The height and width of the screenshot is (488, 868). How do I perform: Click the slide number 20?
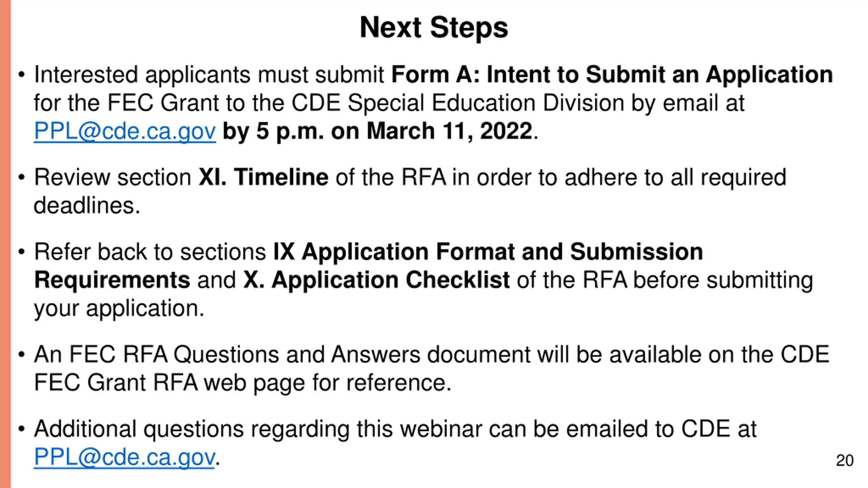pyautogui.click(x=845, y=461)
